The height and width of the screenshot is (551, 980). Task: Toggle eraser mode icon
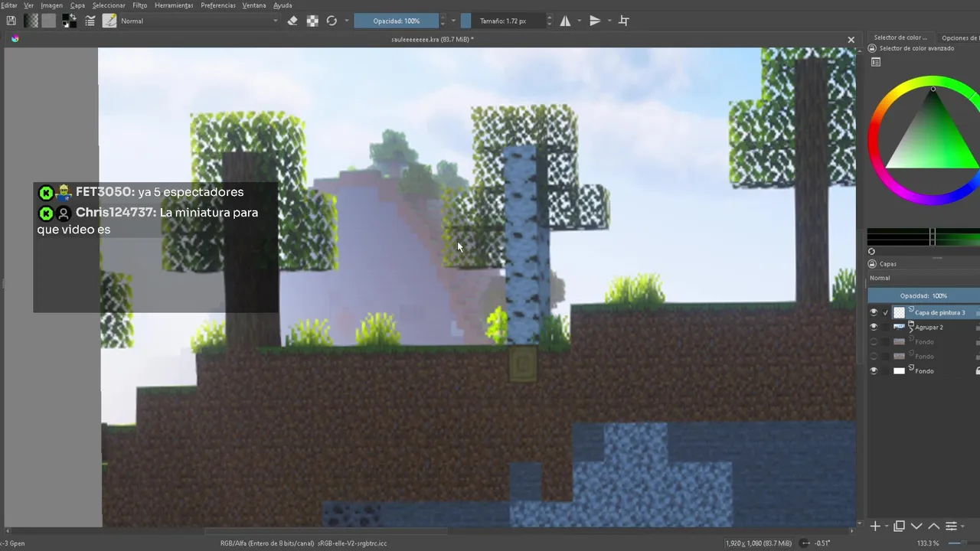[x=292, y=21]
